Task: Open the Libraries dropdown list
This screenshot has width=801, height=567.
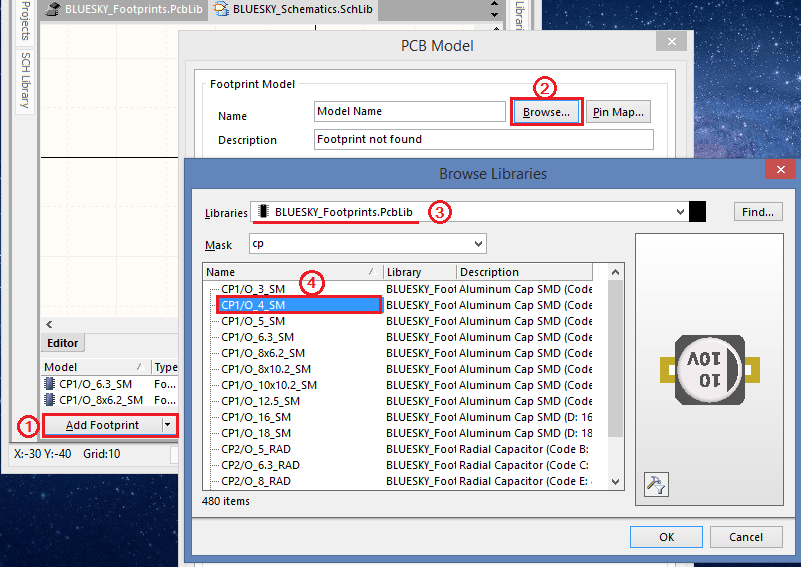Action: click(680, 211)
